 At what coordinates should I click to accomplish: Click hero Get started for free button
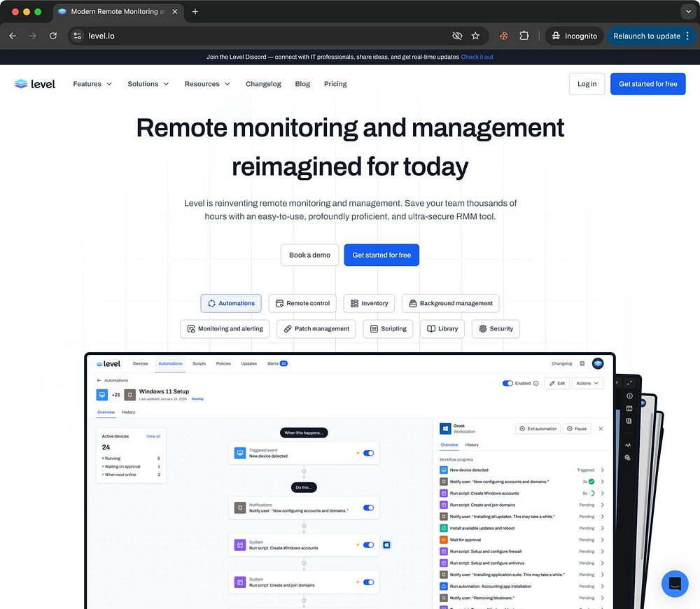381,255
